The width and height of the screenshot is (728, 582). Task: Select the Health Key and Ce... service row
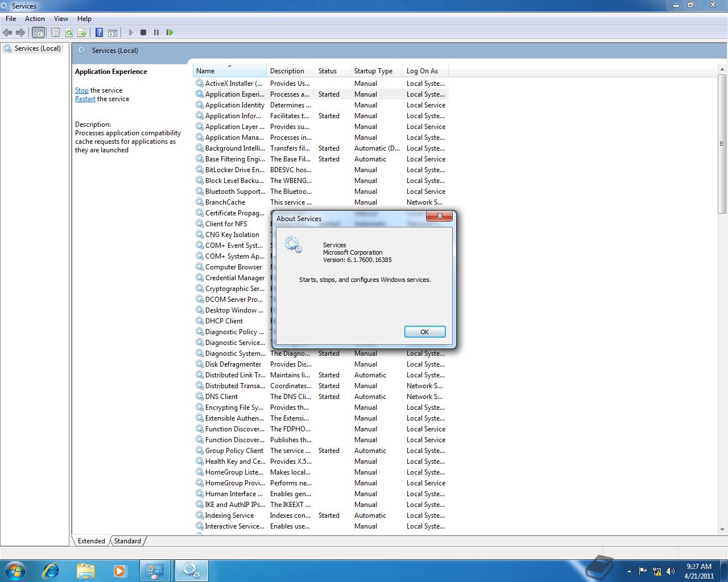(x=321, y=462)
